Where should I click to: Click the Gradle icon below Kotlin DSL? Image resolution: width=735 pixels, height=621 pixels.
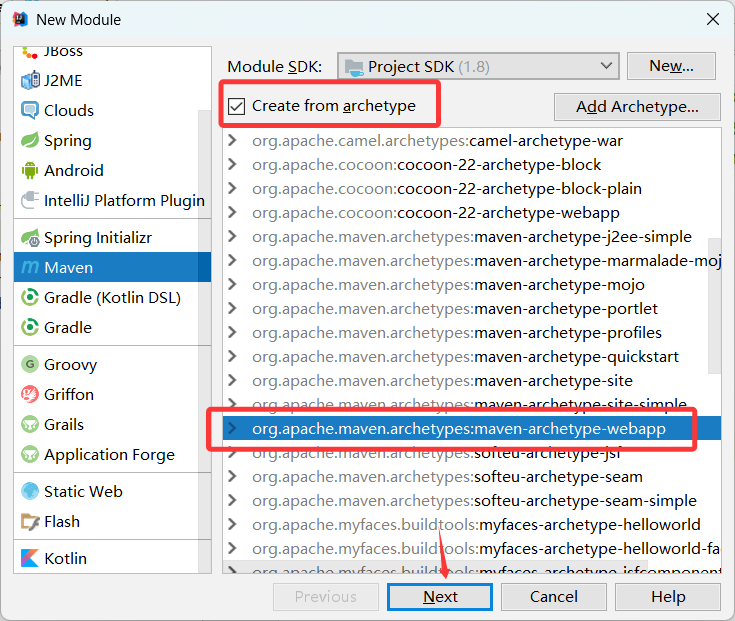tap(30, 328)
